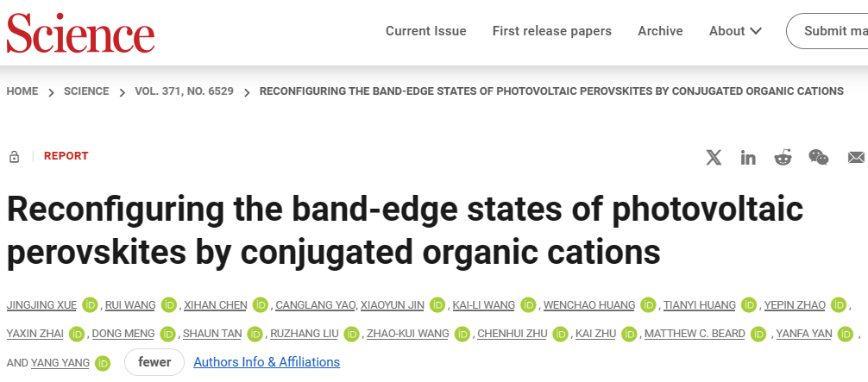Screen dimensions: 868x382
Task: Share article on X (Twitter)
Action: (x=714, y=157)
